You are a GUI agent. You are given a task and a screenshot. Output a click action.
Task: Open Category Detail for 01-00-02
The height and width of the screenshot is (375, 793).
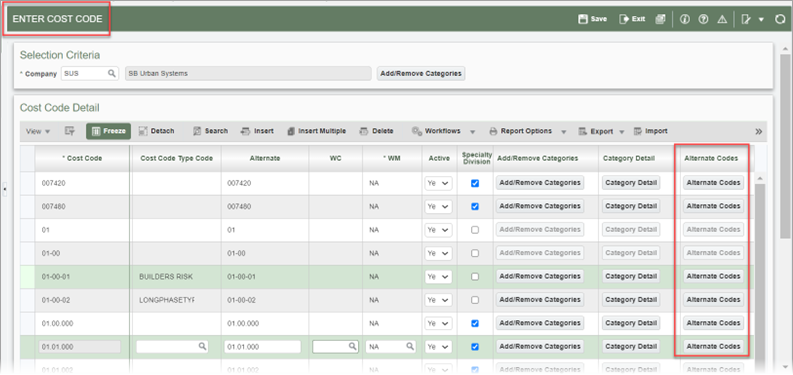(631, 300)
